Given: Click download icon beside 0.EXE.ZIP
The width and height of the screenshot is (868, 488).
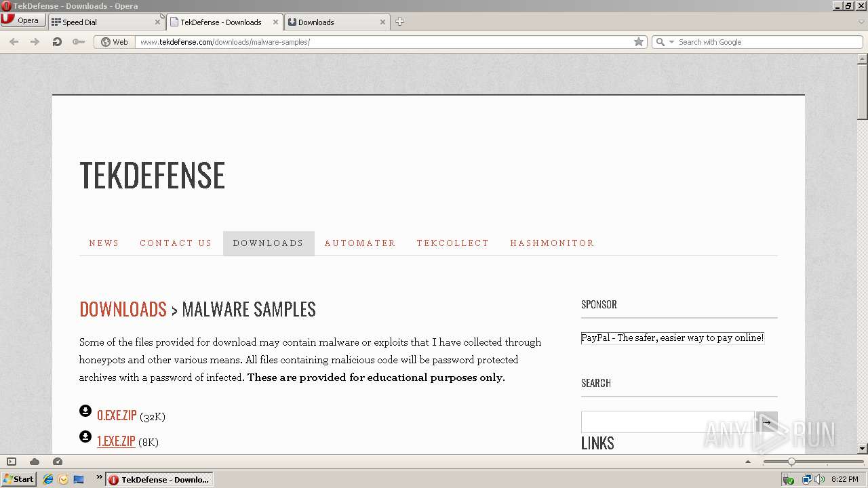Looking at the screenshot, I should click(85, 411).
